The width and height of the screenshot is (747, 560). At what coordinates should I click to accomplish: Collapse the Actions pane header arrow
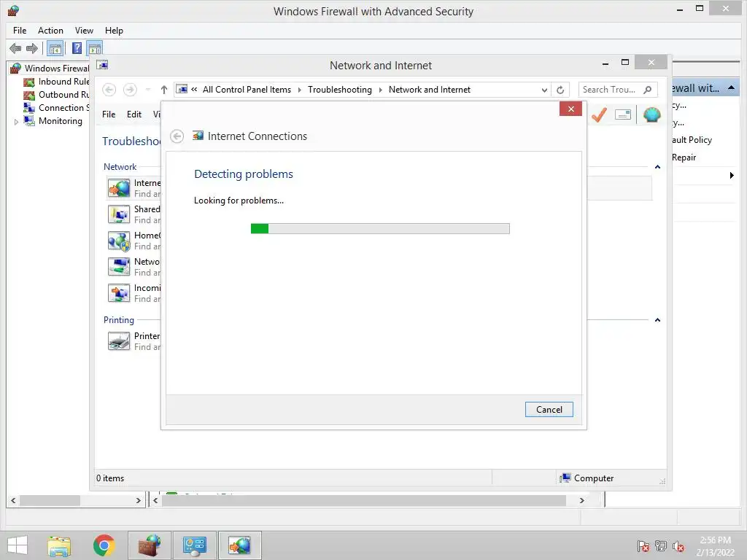click(x=731, y=88)
